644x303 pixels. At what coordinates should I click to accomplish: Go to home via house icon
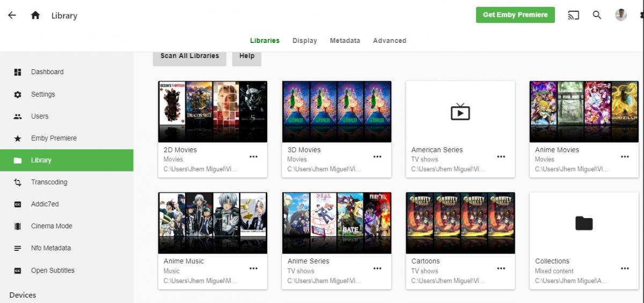pos(35,15)
